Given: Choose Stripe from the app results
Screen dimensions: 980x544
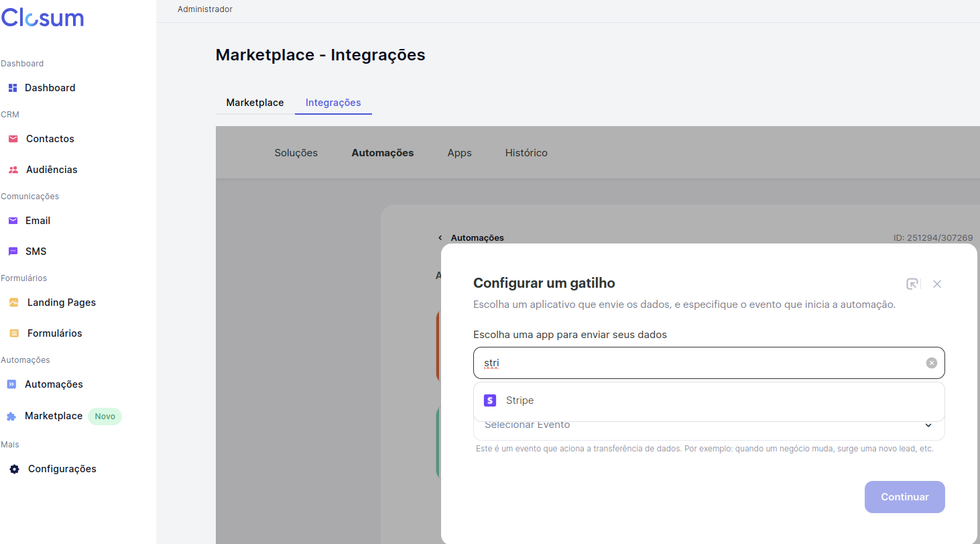Looking at the screenshot, I should pyautogui.click(x=709, y=400).
